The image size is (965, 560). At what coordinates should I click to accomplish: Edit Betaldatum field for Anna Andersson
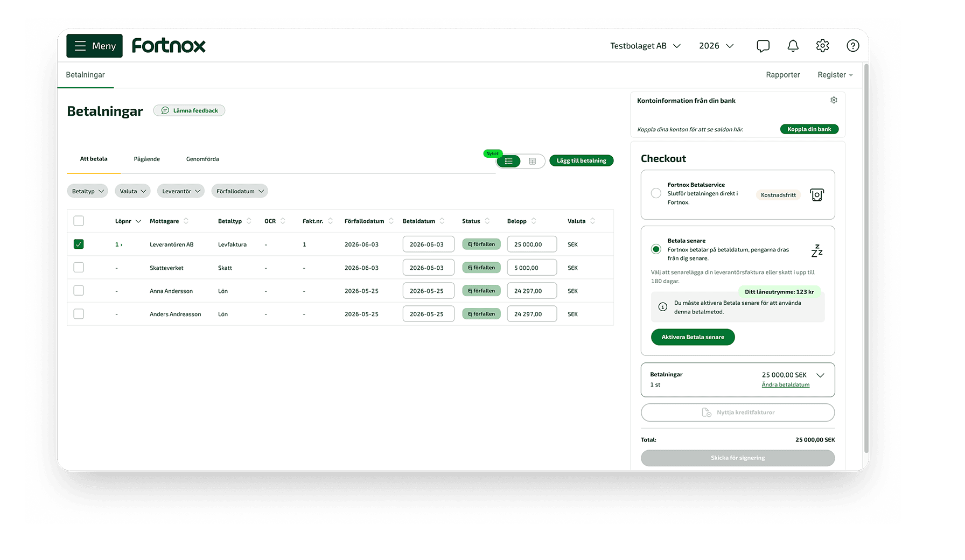point(429,290)
